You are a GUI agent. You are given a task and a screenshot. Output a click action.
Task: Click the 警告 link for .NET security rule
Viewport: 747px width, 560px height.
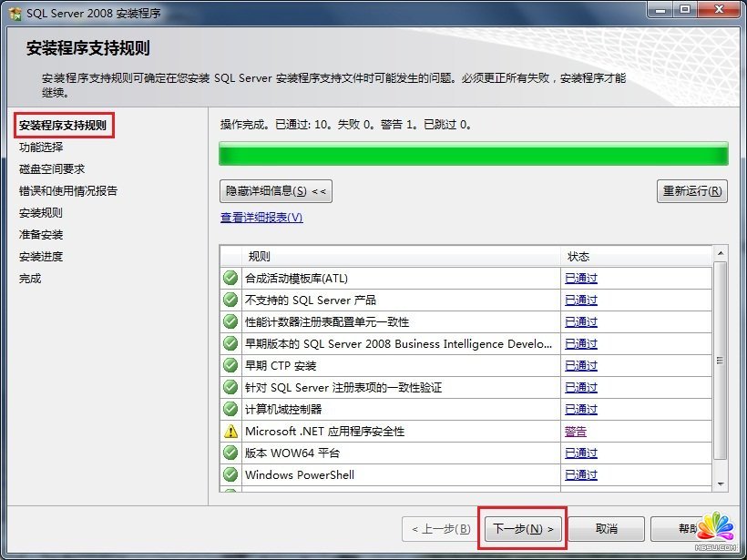click(x=578, y=431)
